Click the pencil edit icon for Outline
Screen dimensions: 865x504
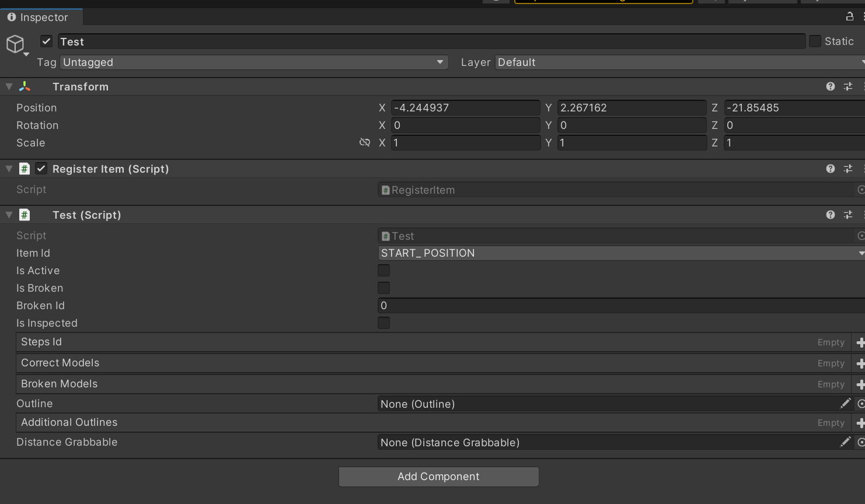pos(845,404)
